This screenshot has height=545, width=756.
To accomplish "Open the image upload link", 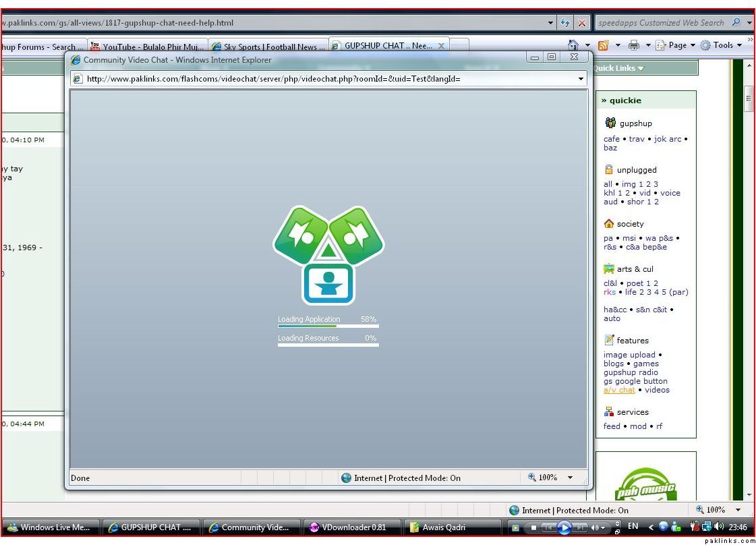I will tap(629, 355).
